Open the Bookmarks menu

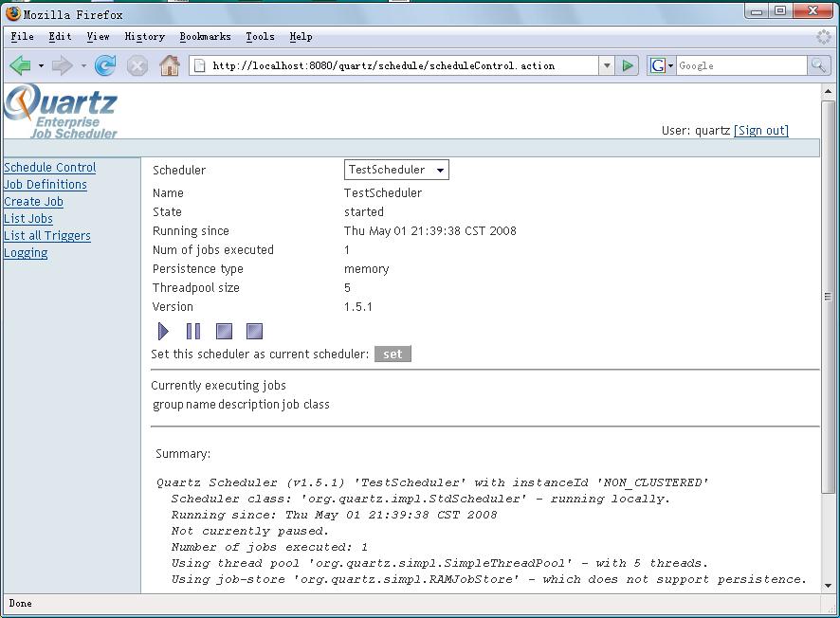[x=205, y=36]
